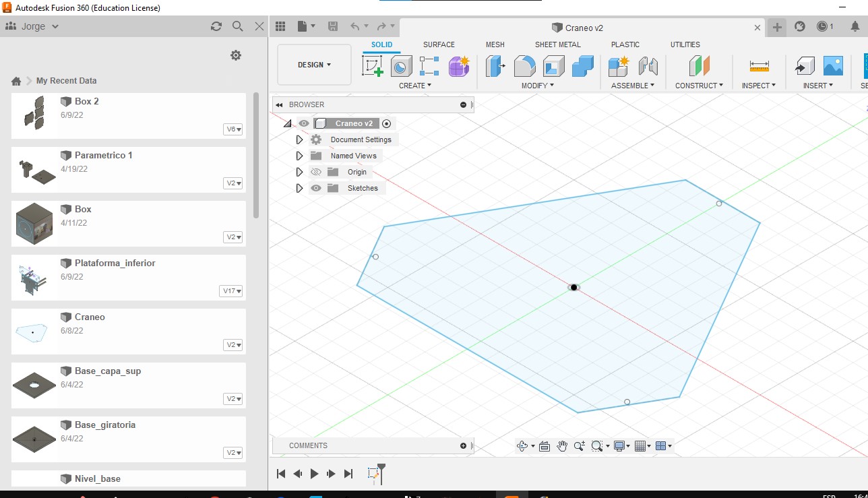Click the Fillet tool icon
The width and height of the screenshot is (868, 498).
[x=525, y=66]
